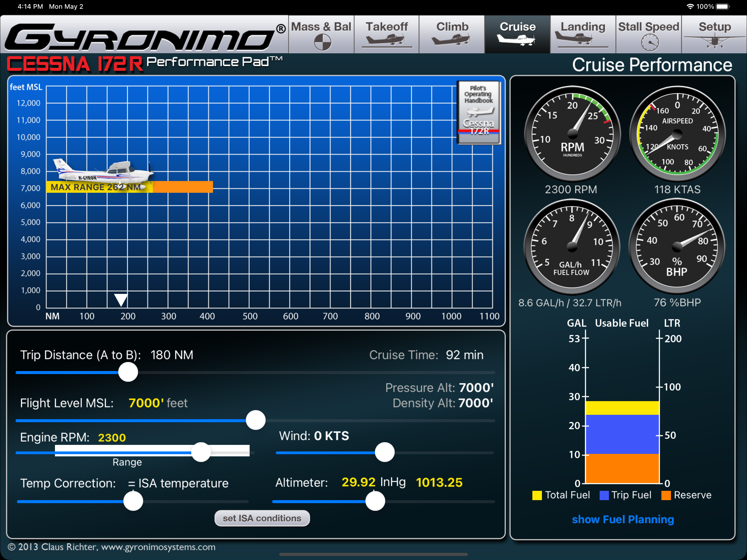Click the orange Reserve fuel bar segment
This screenshot has height=560, width=747.
click(622, 468)
